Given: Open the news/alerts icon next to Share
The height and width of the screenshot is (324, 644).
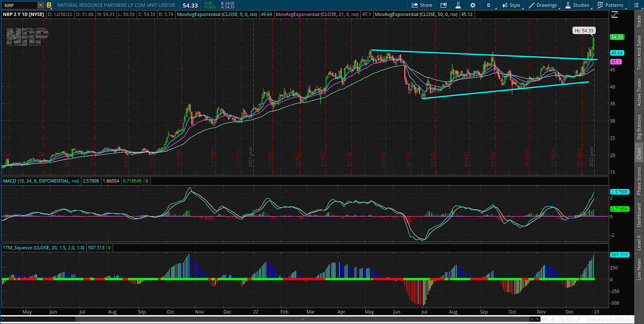Looking at the screenshot, I should point(444,5).
